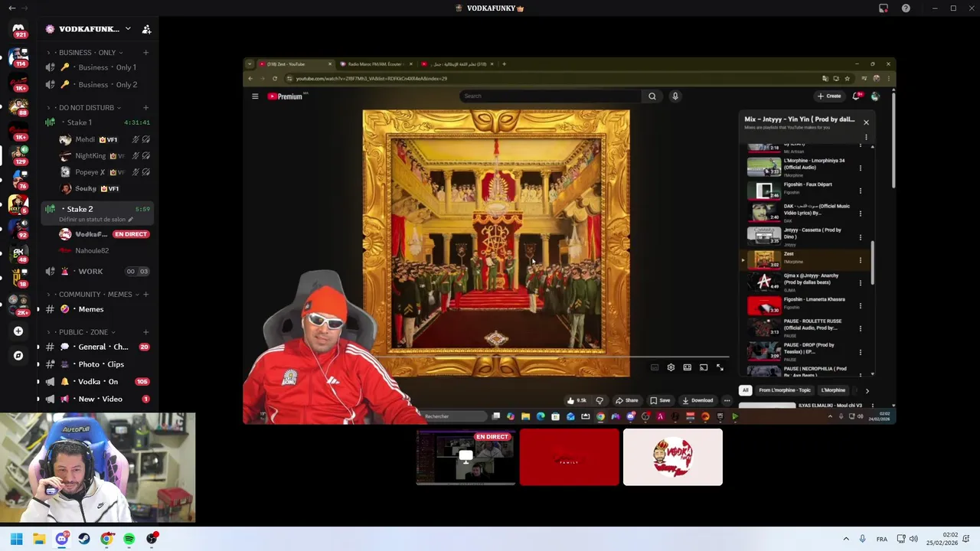Click the YouTube like button showing 9.5k

[577, 400]
